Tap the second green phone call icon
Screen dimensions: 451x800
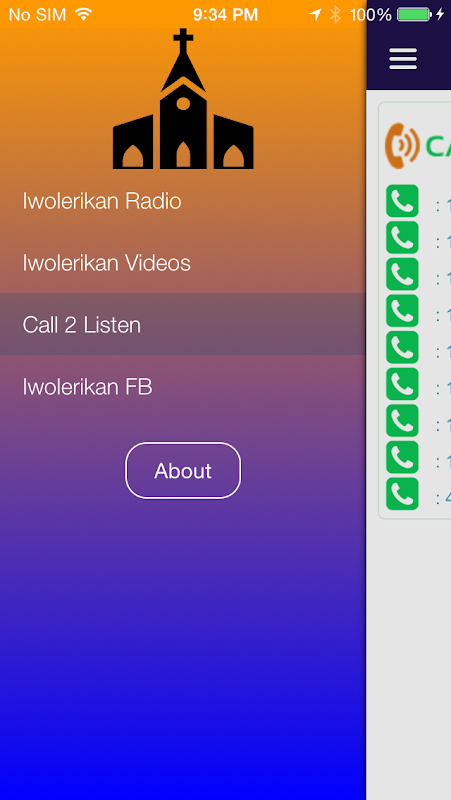[402, 238]
